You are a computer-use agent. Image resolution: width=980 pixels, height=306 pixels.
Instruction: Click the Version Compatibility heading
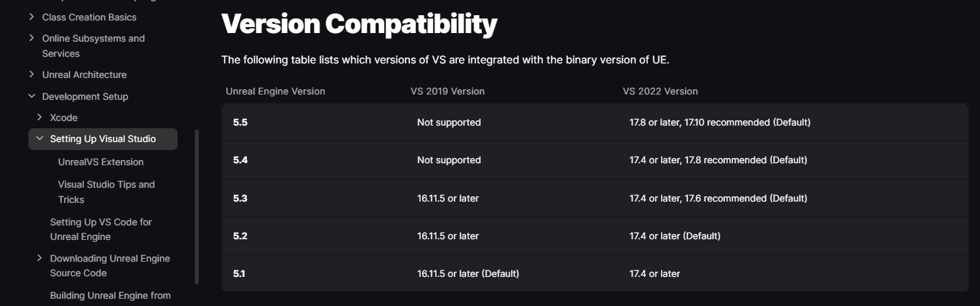359,24
